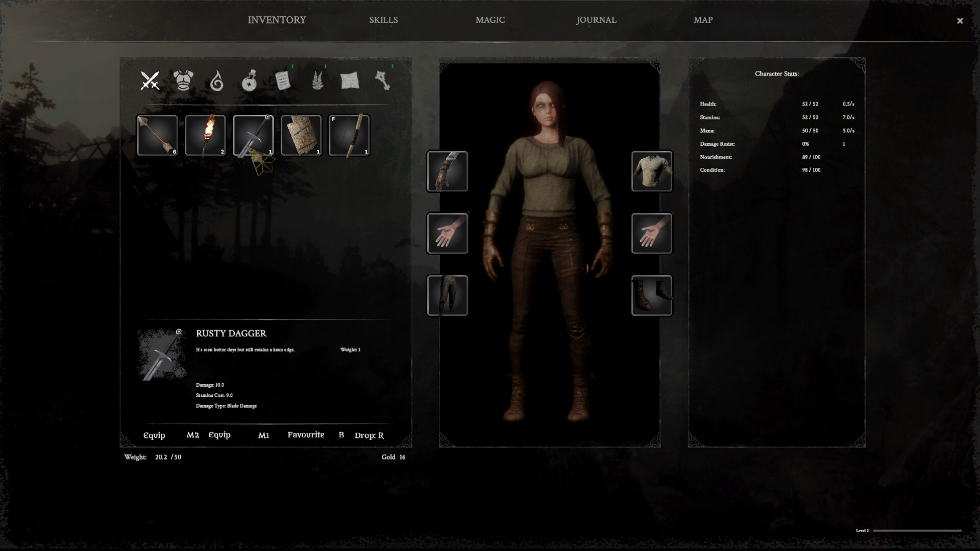Click the carry Weight 20.2 / 50 readout
The height and width of the screenshot is (551, 980).
(x=153, y=457)
